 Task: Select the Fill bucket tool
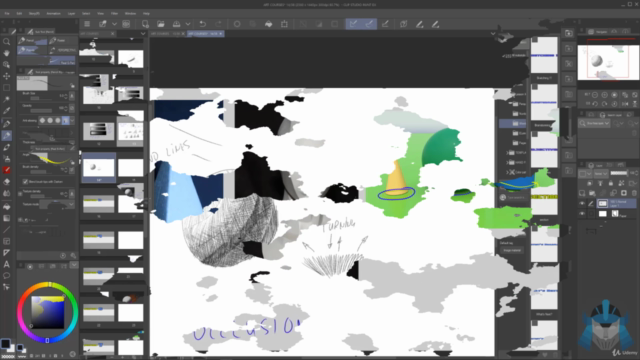click(7, 207)
